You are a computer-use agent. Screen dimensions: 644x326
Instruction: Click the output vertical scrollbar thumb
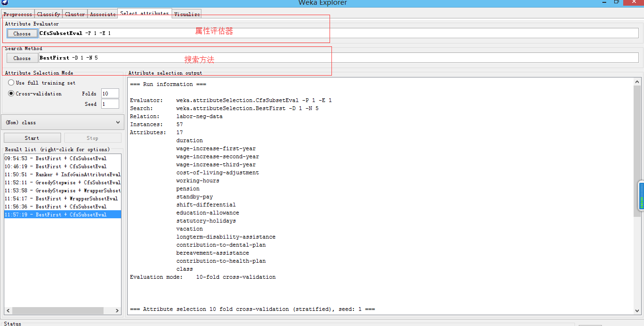pyautogui.click(x=637, y=151)
